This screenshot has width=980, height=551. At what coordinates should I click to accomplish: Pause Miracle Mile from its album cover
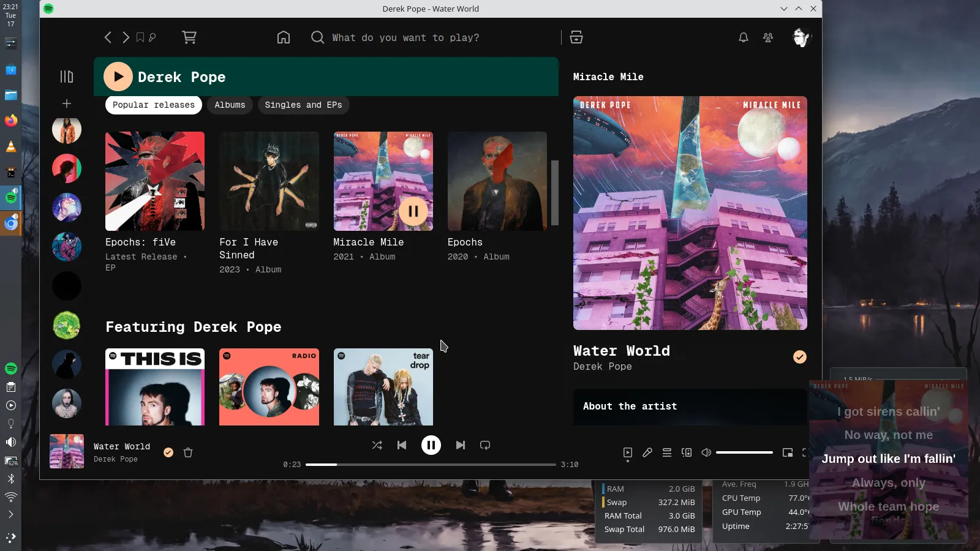point(413,211)
